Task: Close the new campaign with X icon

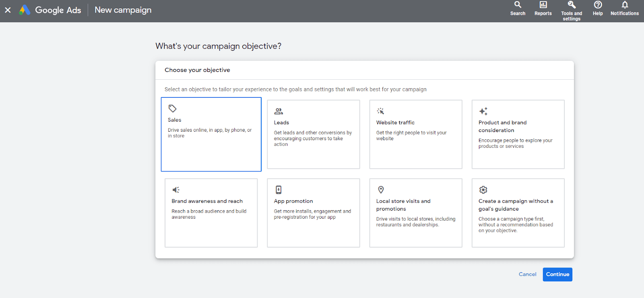Action: pos(8,10)
